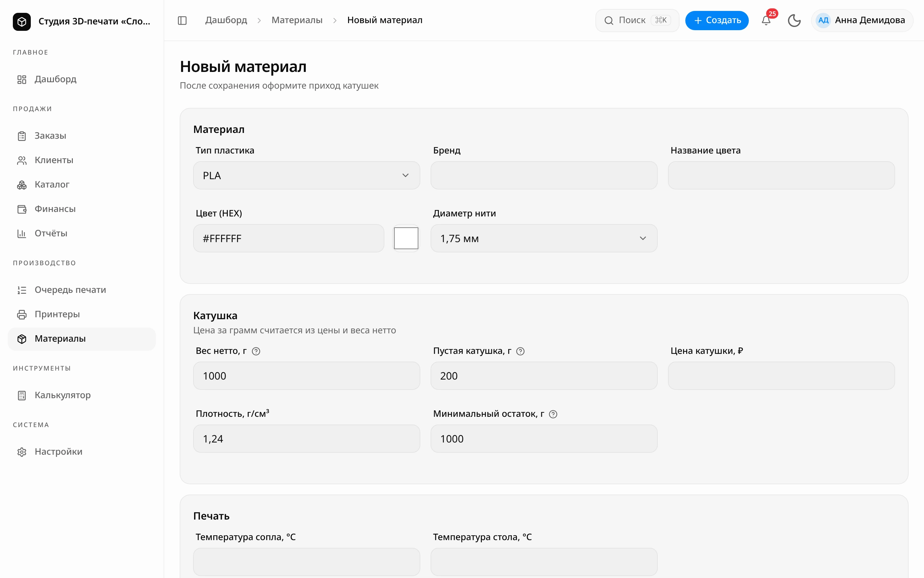This screenshot has width=924, height=578.
Task: Click the Финансы wallet icon
Action: point(22,209)
